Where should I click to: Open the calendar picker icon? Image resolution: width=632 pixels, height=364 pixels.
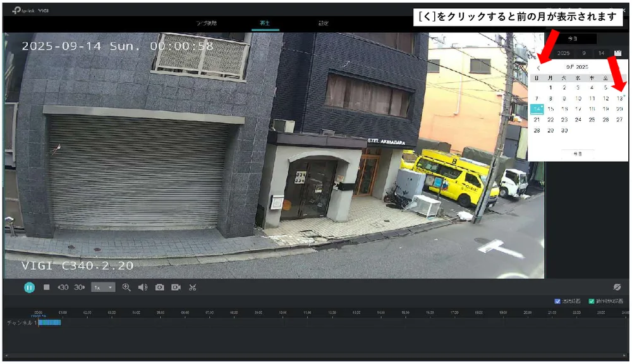tap(618, 53)
